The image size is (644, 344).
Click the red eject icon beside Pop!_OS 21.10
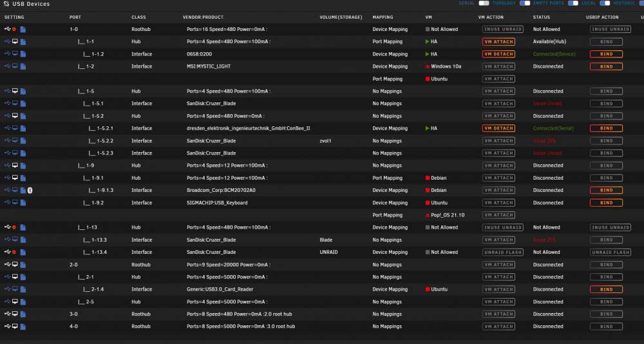(x=427, y=215)
